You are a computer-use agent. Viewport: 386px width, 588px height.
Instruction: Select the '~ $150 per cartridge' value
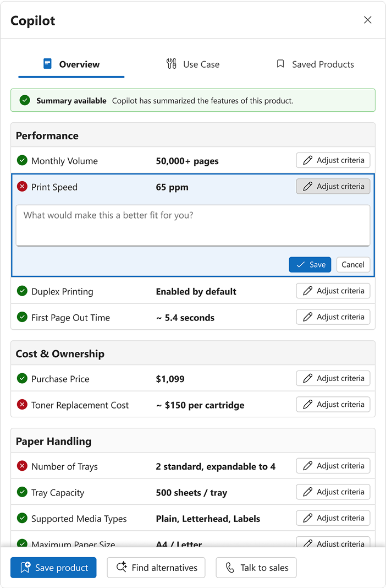[200, 405]
